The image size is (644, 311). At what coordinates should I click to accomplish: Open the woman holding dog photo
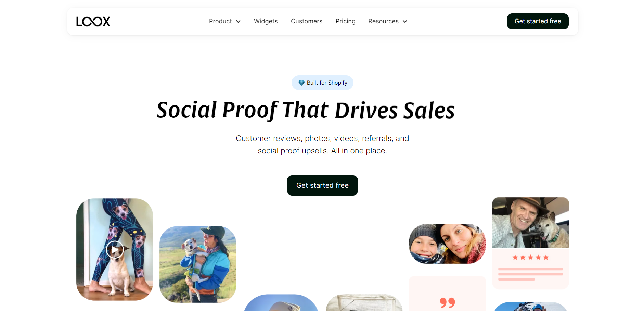click(x=198, y=264)
